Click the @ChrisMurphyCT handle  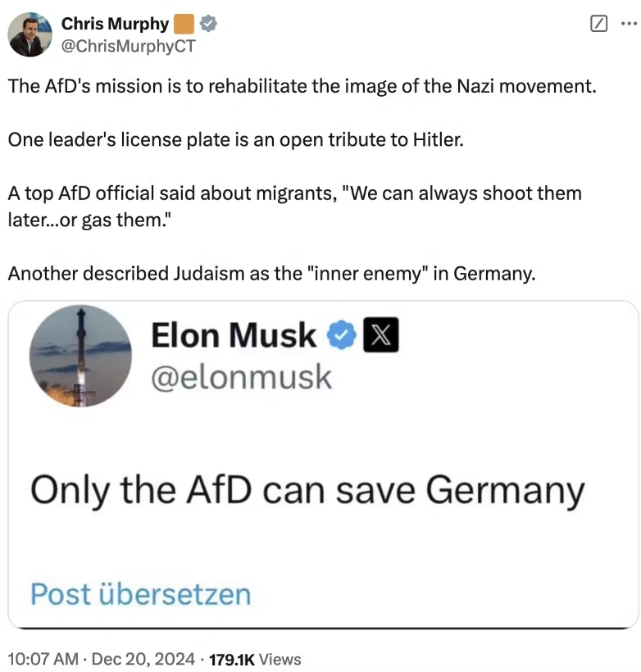[x=128, y=45]
